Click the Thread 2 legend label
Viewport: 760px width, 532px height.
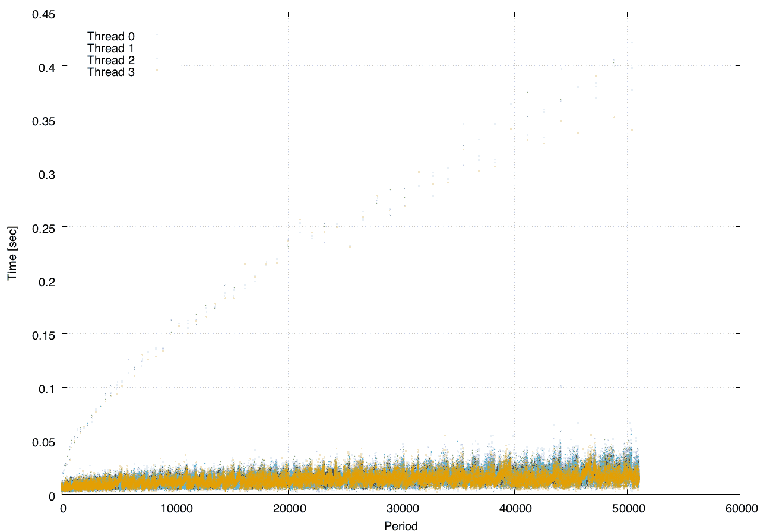[111, 60]
